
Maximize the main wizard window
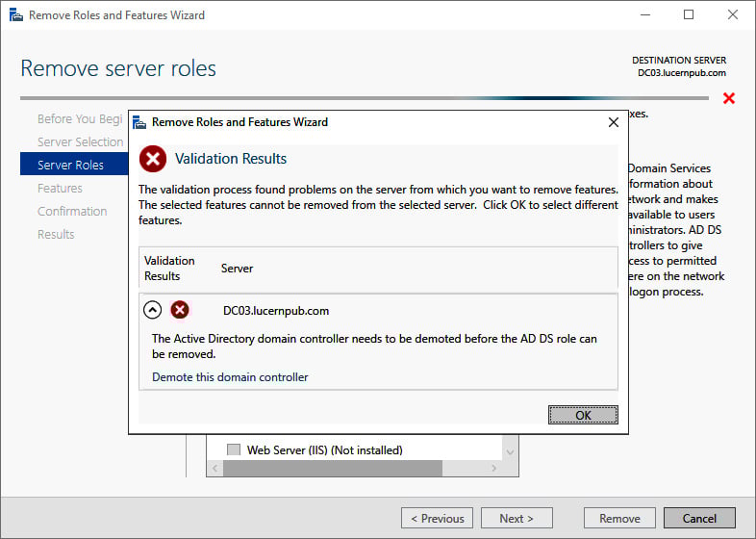point(689,15)
